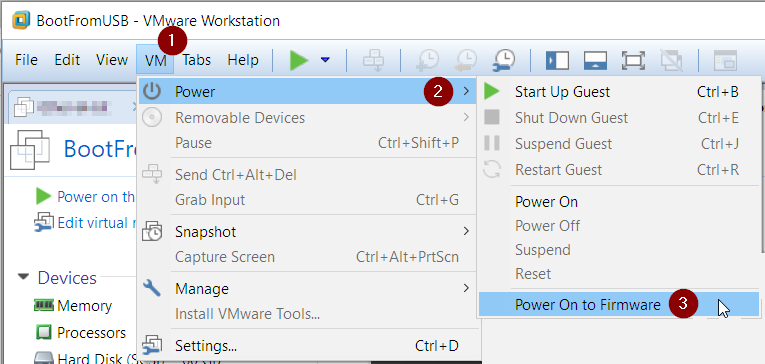The height and width of the screenshot is (364, 765).
Task: Open the power options dropdown arrow
Action: point(325,60)
